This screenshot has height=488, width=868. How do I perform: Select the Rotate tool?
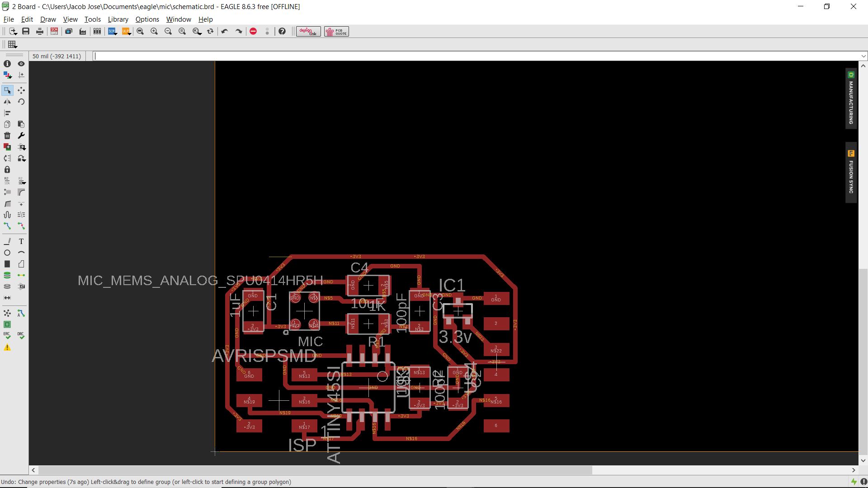(x=21, y=102)
